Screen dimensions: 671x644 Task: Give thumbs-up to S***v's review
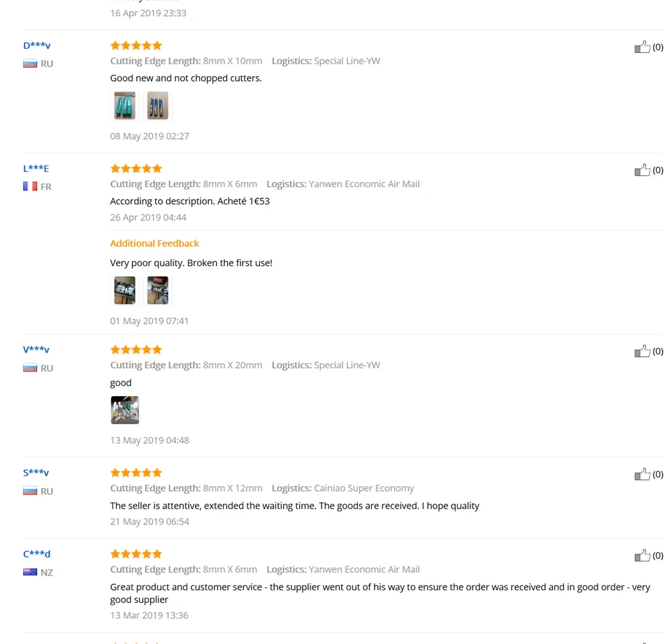click(642, 474)
